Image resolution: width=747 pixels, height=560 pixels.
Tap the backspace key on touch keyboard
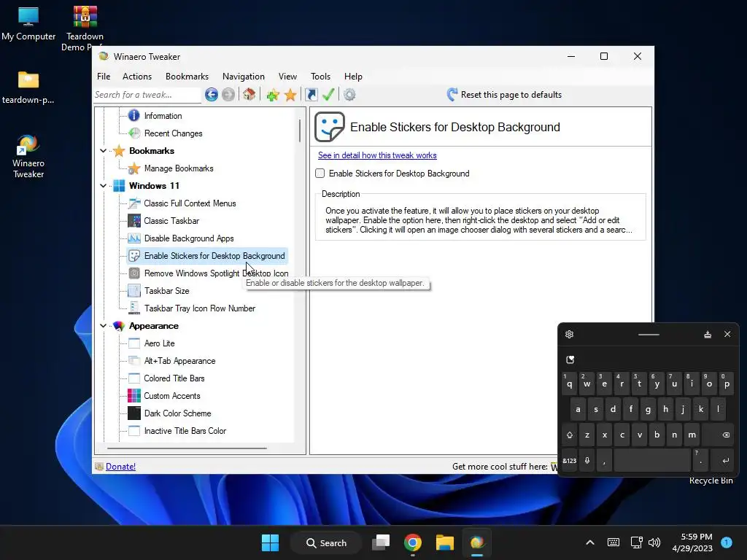coord(720,435)
